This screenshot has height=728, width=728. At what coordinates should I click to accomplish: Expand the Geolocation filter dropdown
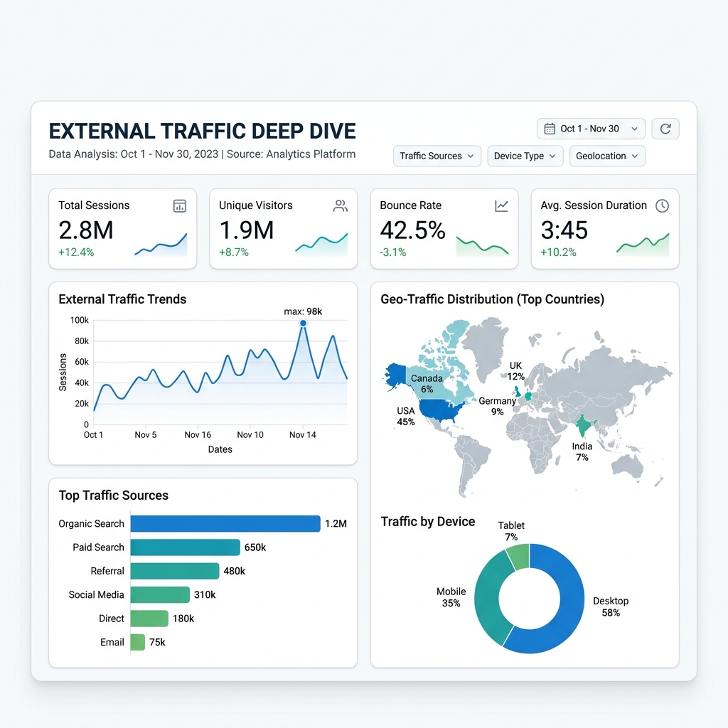[607, 156]
